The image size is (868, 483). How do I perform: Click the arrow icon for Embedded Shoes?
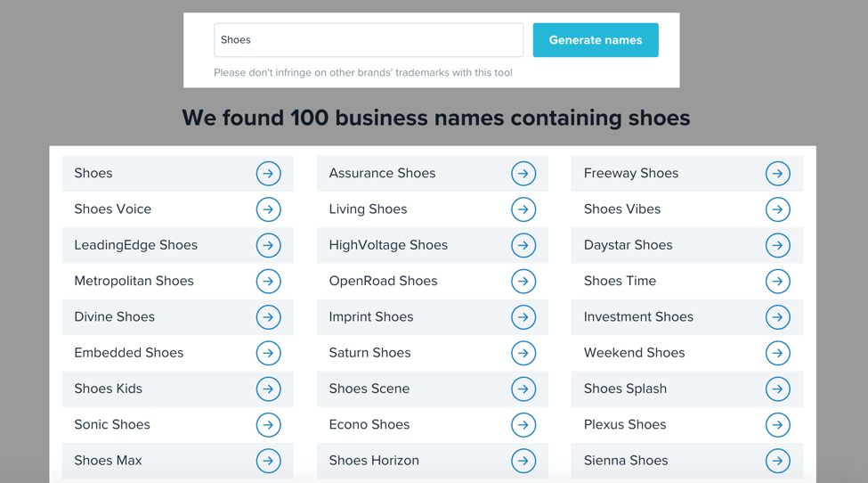(269, 354)
